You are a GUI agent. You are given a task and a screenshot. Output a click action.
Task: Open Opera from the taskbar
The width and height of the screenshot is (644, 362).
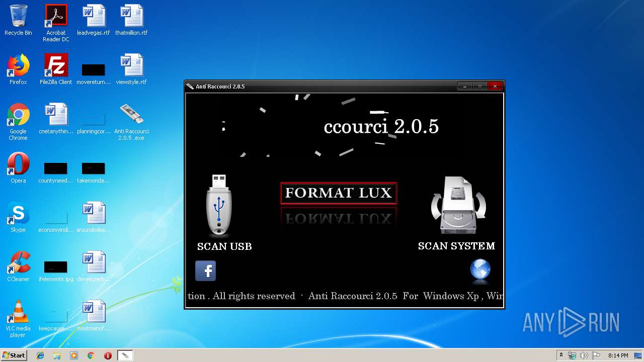tap(108, 355)
